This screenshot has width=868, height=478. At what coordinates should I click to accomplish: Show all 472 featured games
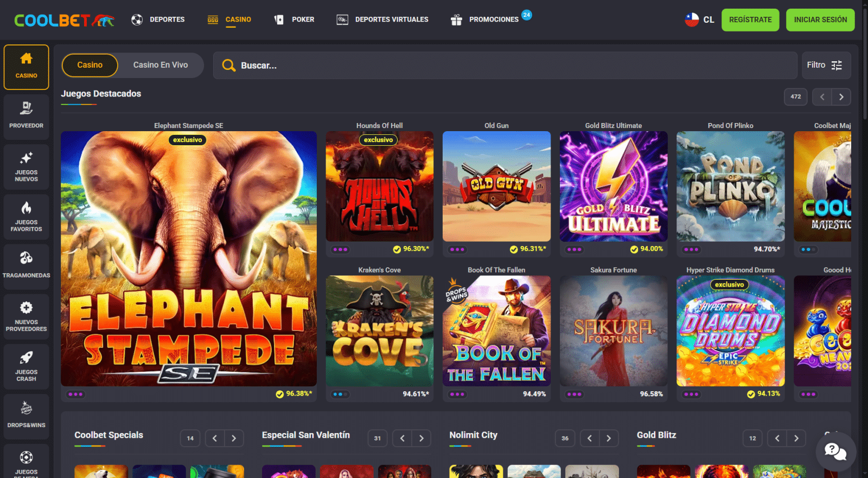pyautogui.click(x=796, y=97)
